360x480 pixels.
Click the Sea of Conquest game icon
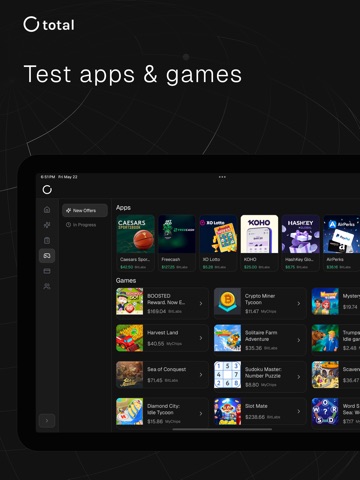click(x=130, y=375)
